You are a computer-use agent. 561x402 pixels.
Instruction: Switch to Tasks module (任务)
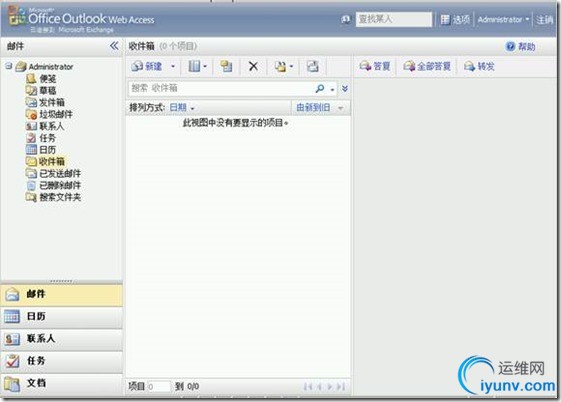(62, 361)
